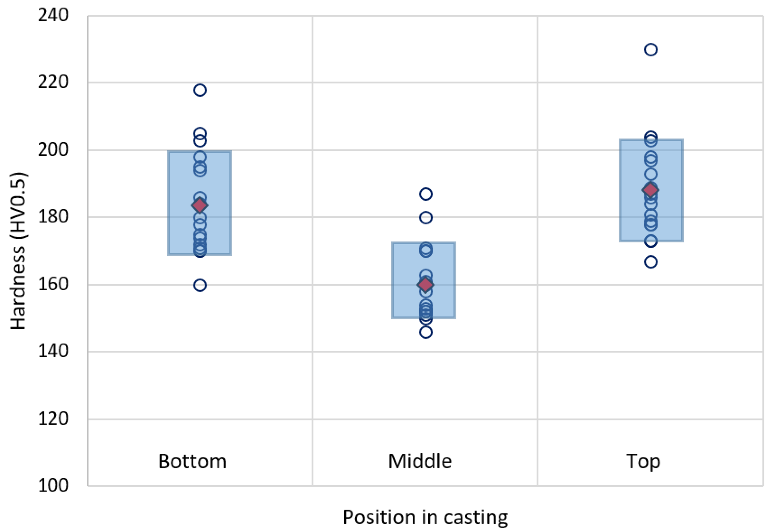
Task: Click the lowest data circle in Bottom column
Action: tap(200, 285)
